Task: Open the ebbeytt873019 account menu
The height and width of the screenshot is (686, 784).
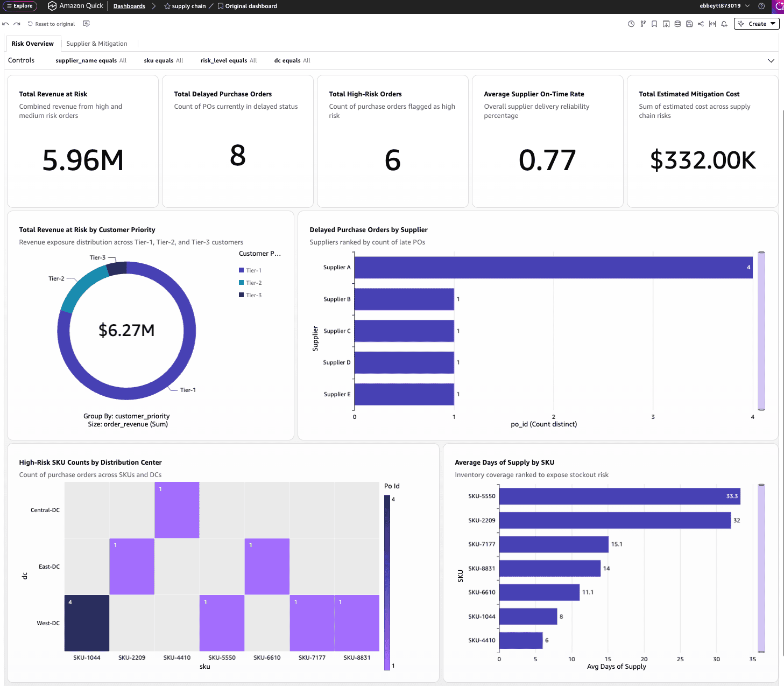Action: tap(724, 6)
